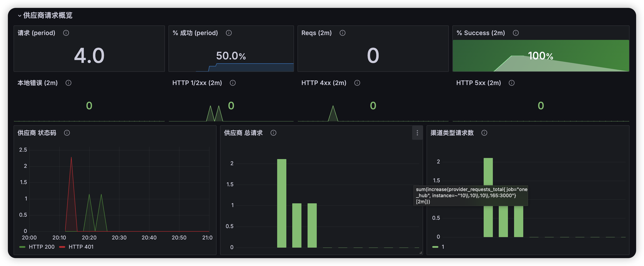Click info icon next to HTTP 4xx (2m)
This screenshot has width=644, height=266.
pos(357,83)
